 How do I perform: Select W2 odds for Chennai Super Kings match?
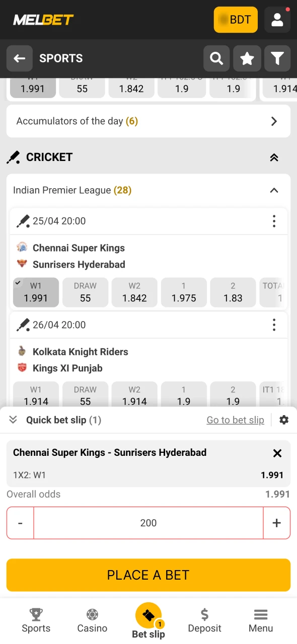click(134, 292)
